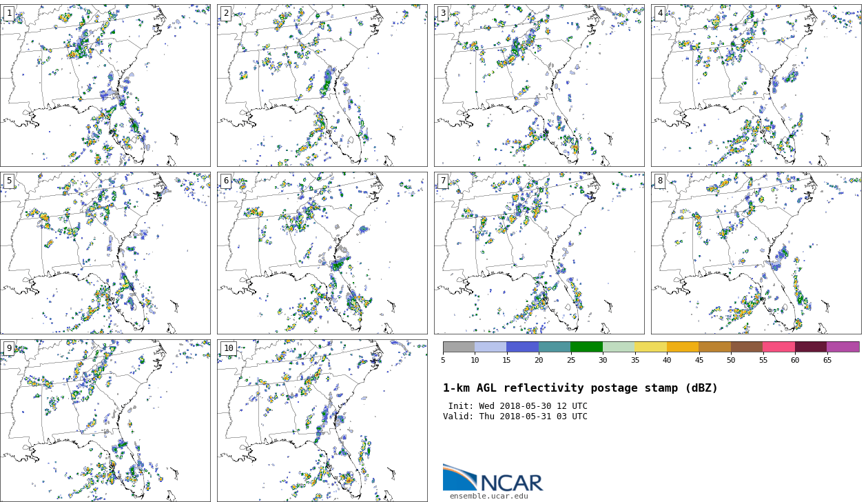This screenshot has height=502, width=868.
Task: Select the member 6 reflectivity panel
Action: (x=322, y=253)
